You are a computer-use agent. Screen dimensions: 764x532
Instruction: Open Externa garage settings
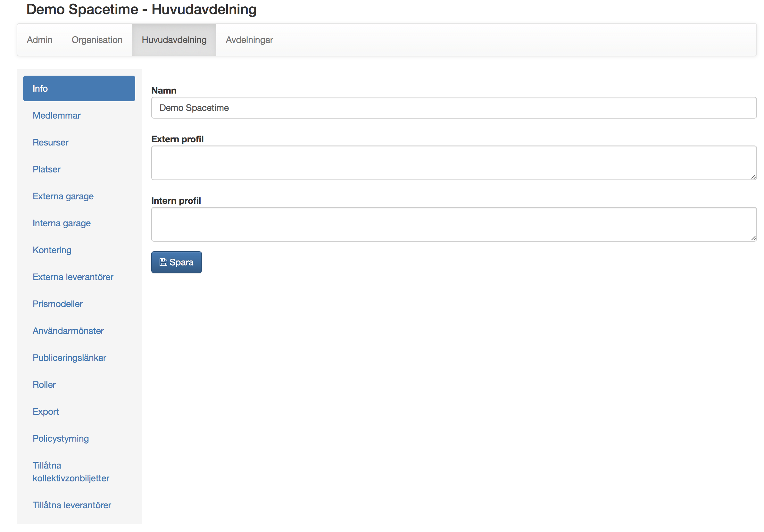click(x=63, y=196)
